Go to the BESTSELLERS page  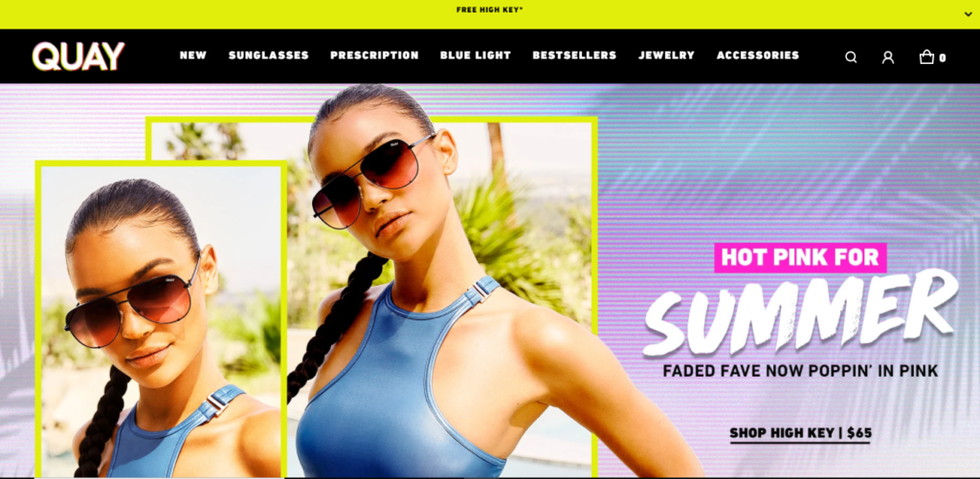[574, 54]
